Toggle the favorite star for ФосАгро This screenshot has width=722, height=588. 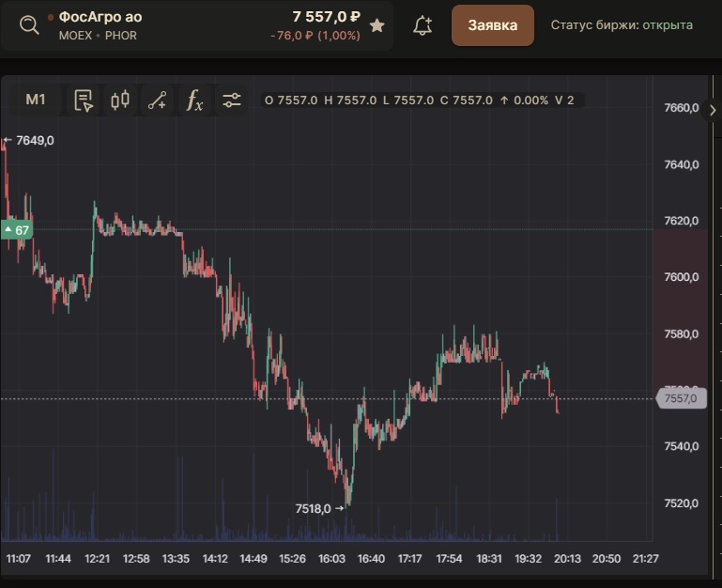click(377, 25)
